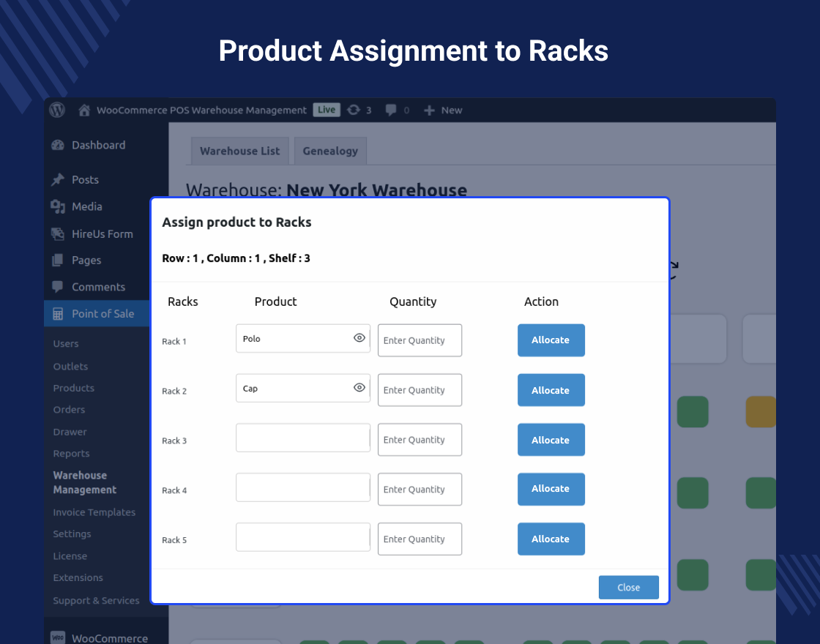The width and height of the screenshot is (820, 644).
Task: Click the site home icon in admin bar
Action: [x=84, y=110]
